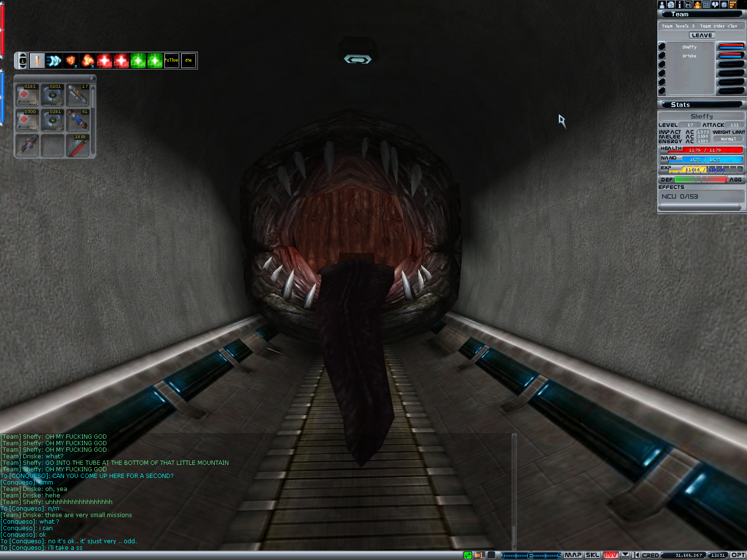Open the fist actions icon panel

click(671, 5)
